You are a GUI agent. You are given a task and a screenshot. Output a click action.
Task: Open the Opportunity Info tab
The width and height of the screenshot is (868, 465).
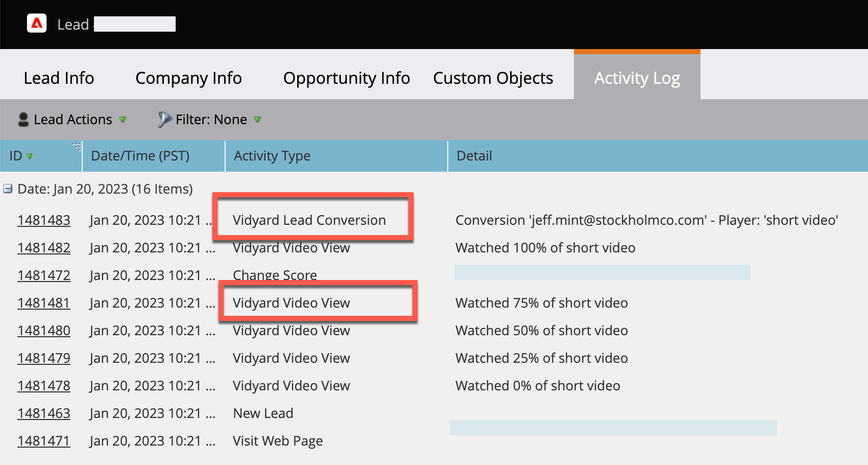point(346,78)
